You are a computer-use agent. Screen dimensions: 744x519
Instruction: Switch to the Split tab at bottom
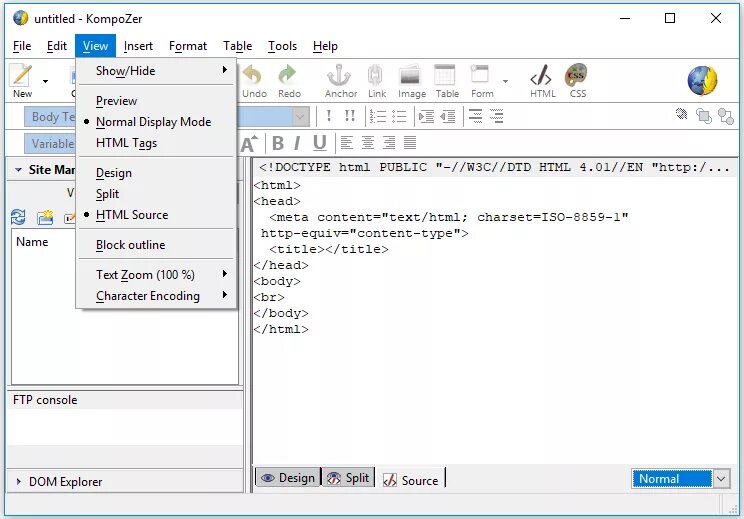pyautogui.click(x=348, y=478)
